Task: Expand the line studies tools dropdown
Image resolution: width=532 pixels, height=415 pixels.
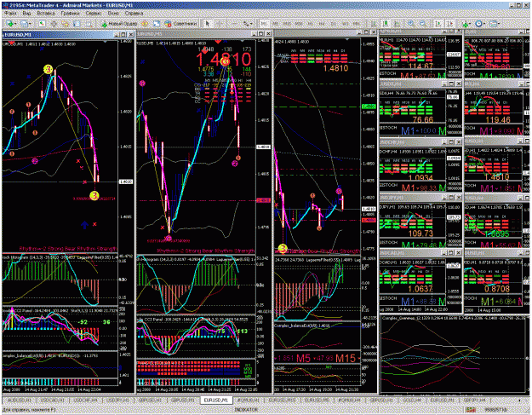Action: [x=251, y=24]
